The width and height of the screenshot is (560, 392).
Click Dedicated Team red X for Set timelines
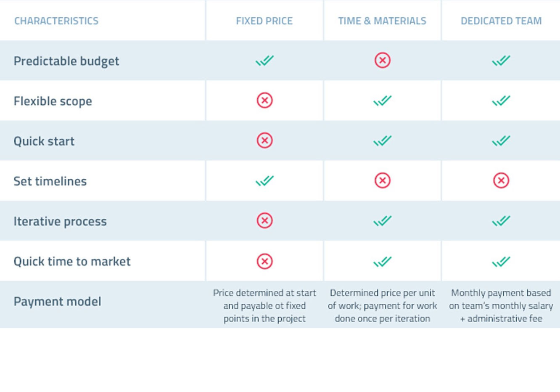point(501,180)
